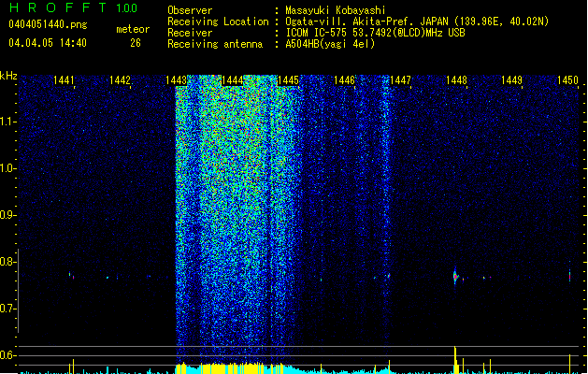Viewport: 588px width, 374px height.
Task: Click the meteor echo at 1450
Action: point(569,275)
